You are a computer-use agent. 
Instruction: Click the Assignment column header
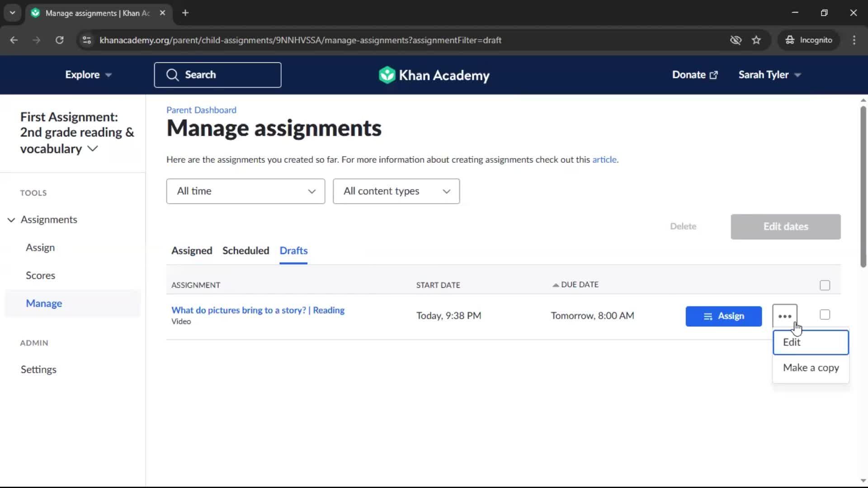[x=196, y=285]
